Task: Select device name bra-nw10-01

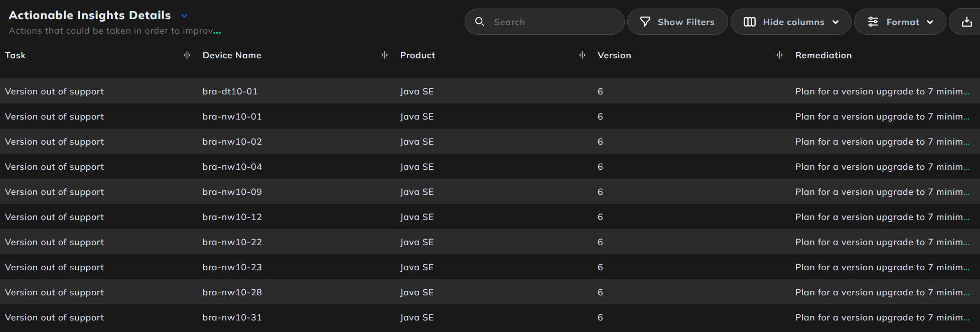Action: click(x=232, y=117)
